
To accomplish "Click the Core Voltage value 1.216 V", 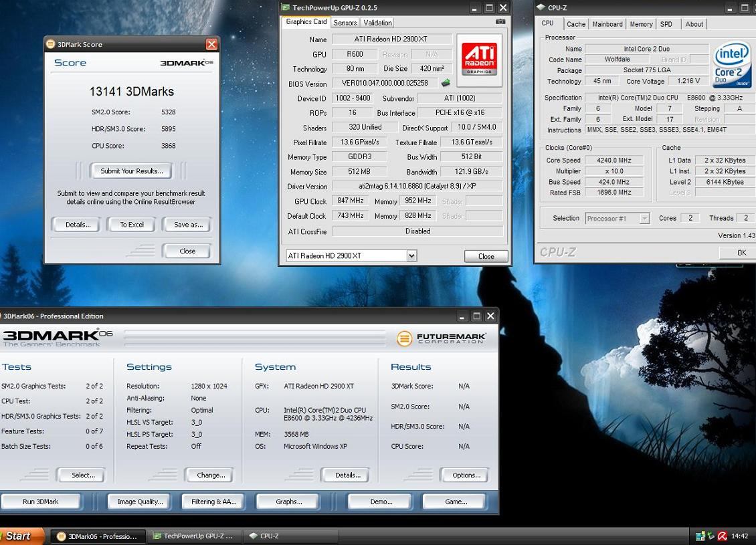I will coord(688,81).
